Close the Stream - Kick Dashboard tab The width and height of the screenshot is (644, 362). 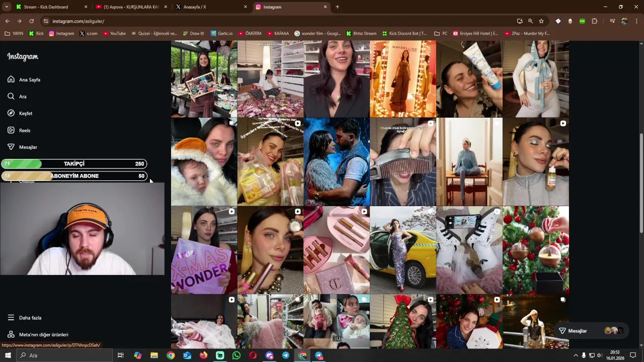tap(86, 7)
